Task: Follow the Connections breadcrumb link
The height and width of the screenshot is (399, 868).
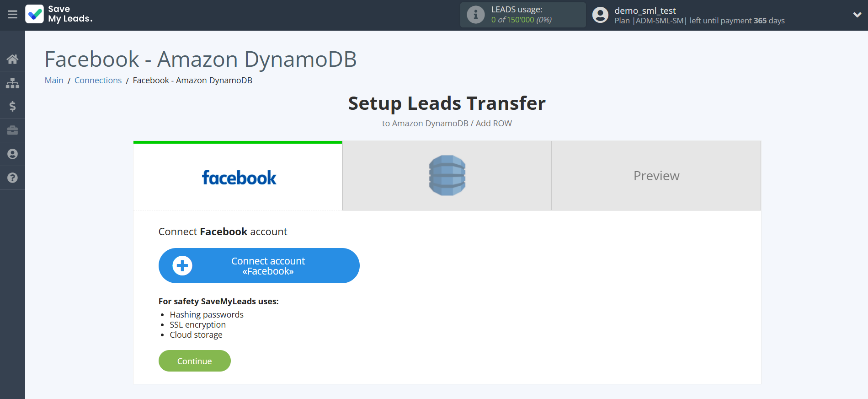Action: (x=98, y=81)
